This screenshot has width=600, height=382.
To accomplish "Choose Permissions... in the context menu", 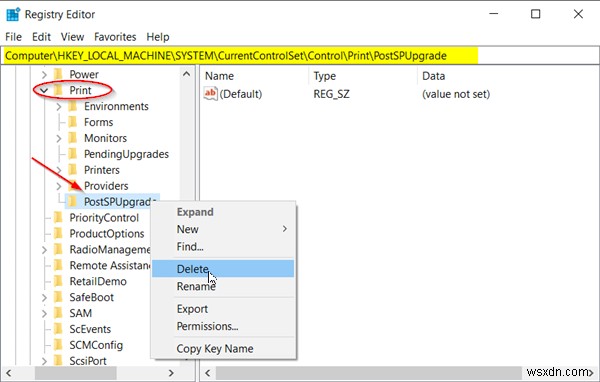I will (x=223, y=326).
